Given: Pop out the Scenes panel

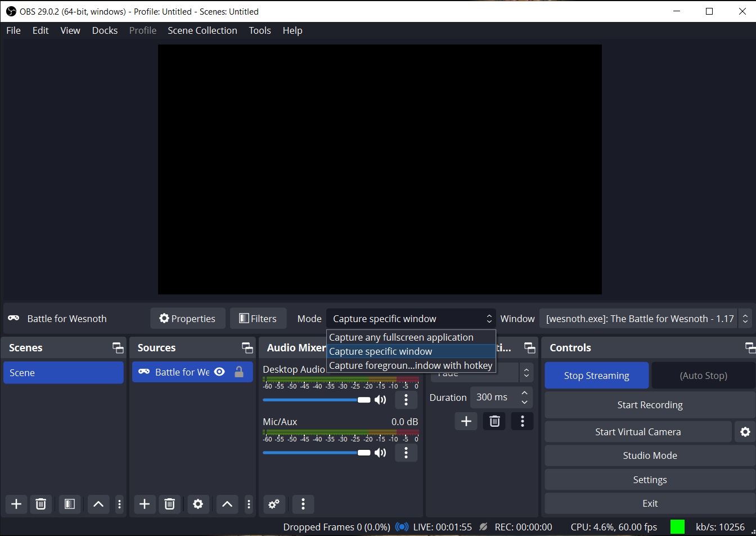Looking at the screenshot, I should (x=118, y=347).
